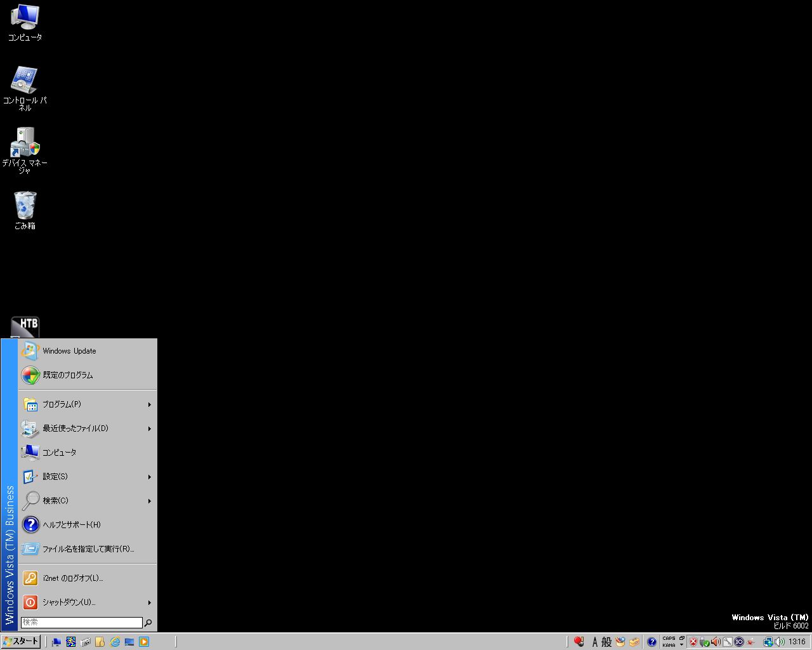Click the monitor window-switcher quick launch icon
Image resolution: width=812 pixels, height=650 pixels.
[129, 642]
